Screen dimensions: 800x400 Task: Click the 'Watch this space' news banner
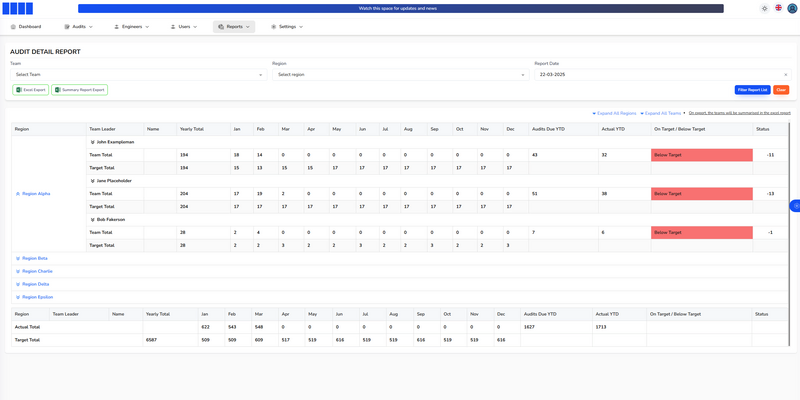pyautogui.click(x=401, y=9)
